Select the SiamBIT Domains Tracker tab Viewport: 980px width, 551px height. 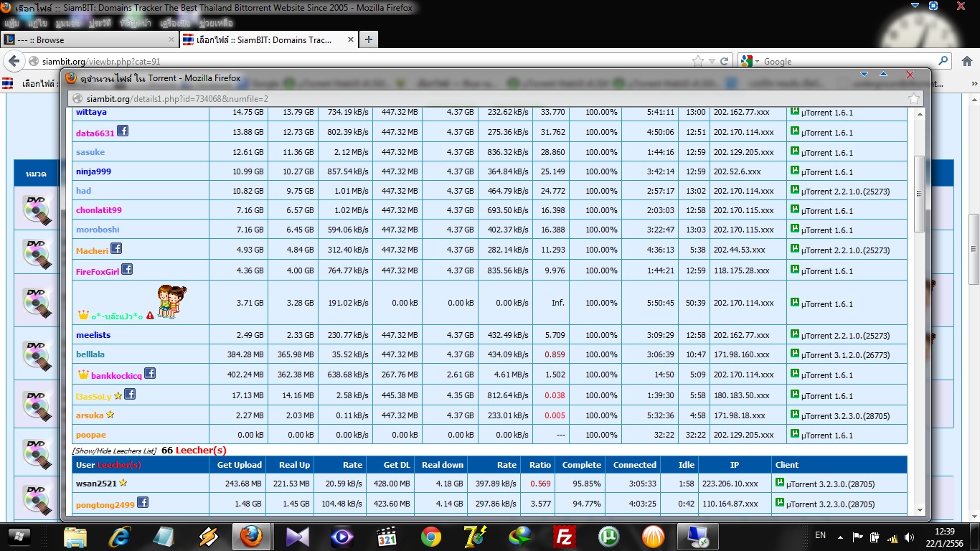click(268, 39)
